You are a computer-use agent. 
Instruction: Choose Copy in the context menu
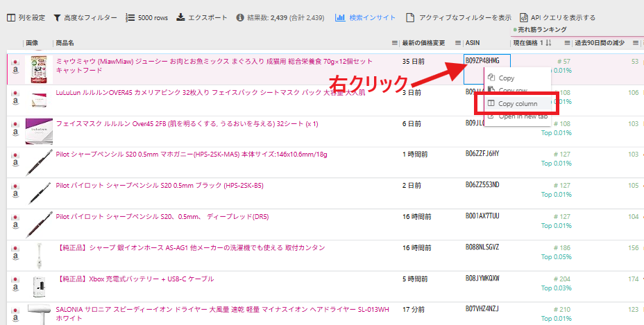[506, 78]
